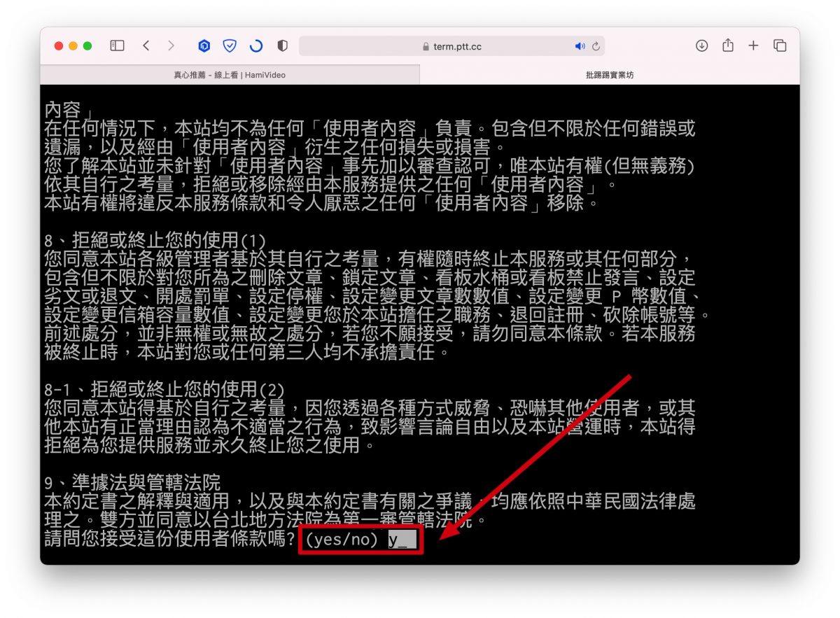Screen dimensions: 840x618
Task: Select the 批踢踢實業坊 tab
Action: coord(610,75)
